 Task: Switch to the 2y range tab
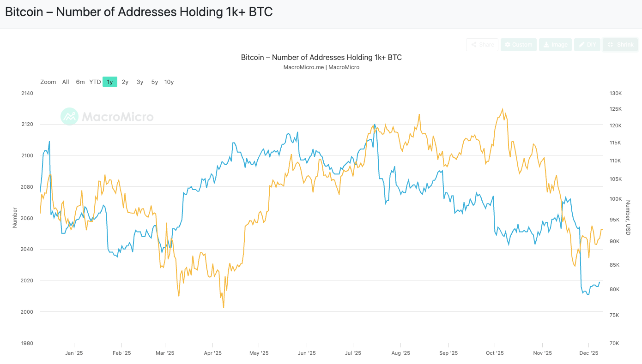(x=125, y=82)
